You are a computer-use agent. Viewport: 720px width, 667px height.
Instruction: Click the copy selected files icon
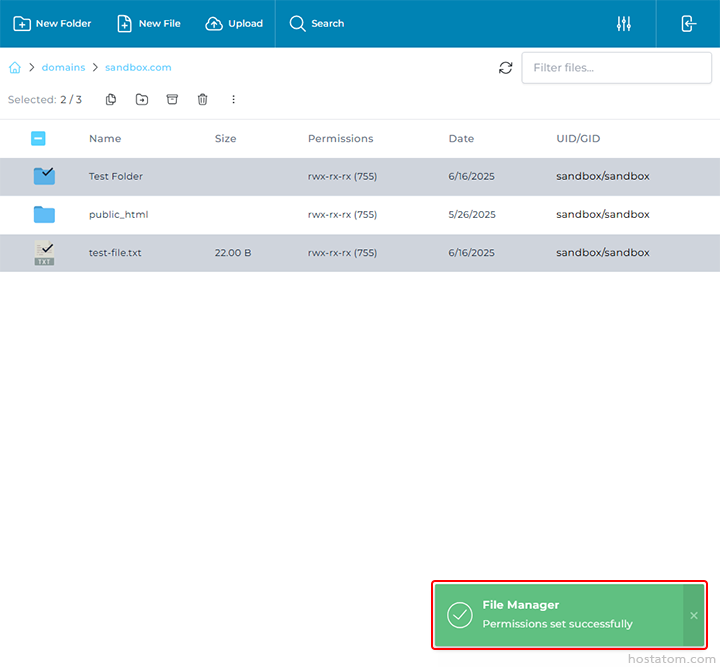[x=111, y=99]
